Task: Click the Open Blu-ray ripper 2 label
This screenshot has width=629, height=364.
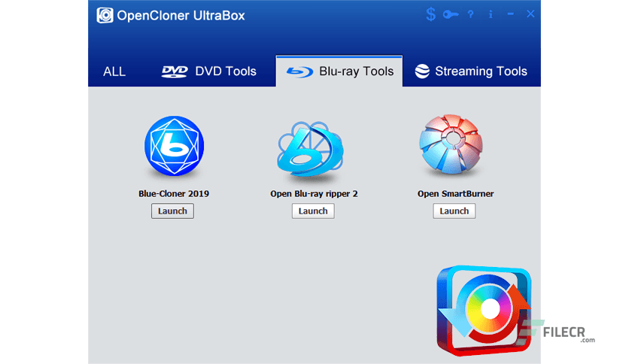Action: (x=314, y=193)
